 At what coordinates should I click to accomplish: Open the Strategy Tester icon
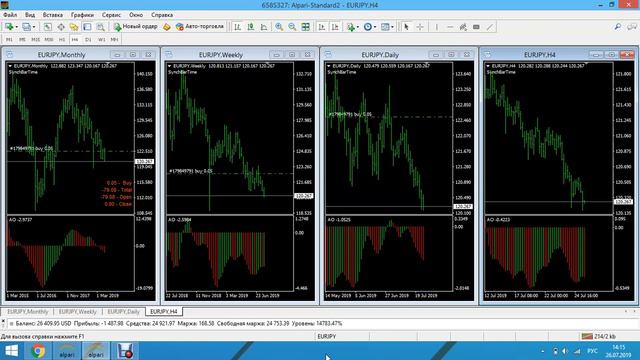pyautogui.click(x=100, y=27)
